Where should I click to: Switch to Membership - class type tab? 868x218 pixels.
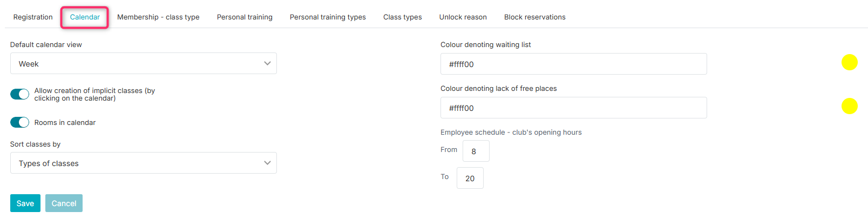158,17
